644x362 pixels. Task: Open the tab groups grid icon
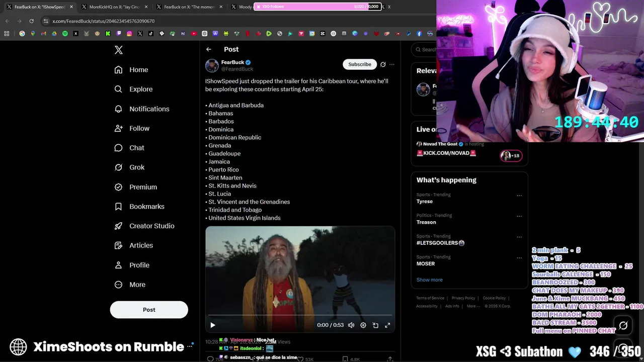[x=7, y=34]
